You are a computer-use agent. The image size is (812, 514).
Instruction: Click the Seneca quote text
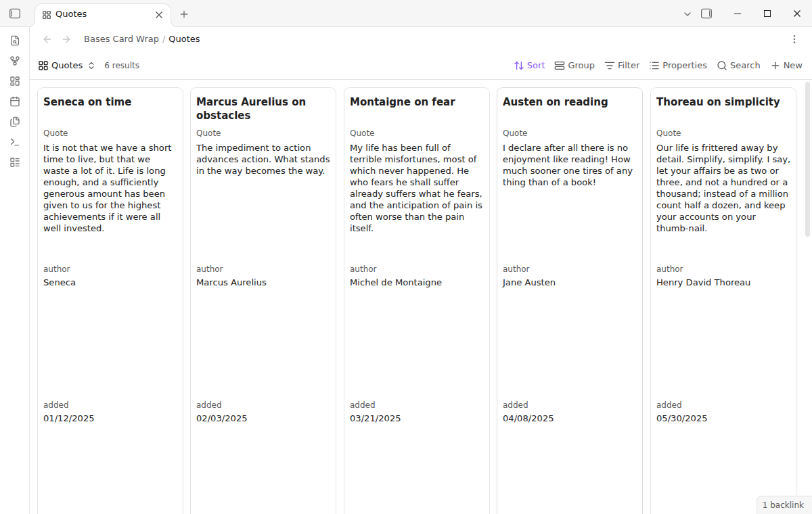point(108,188)
